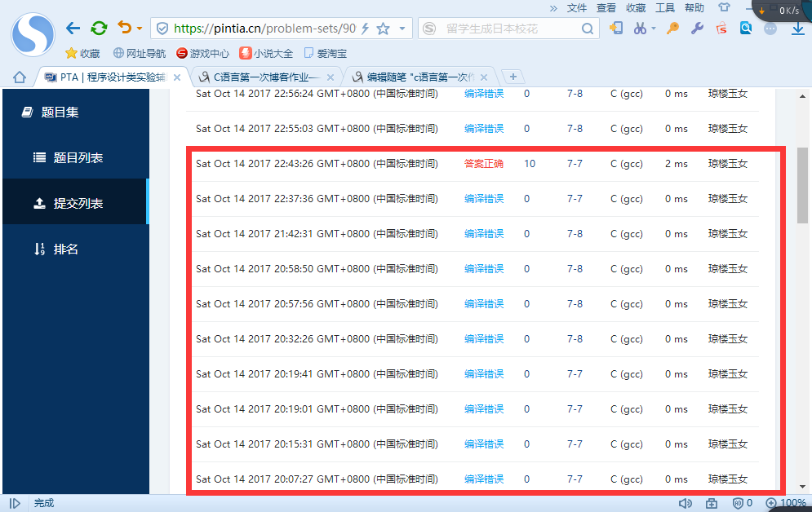Open the 爱淘宝 bookmark

(326, 53)
